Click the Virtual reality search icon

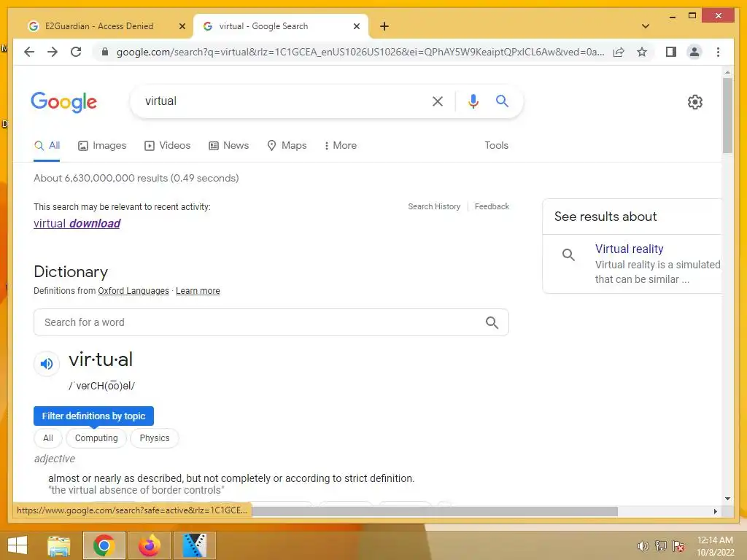(568, 254)
